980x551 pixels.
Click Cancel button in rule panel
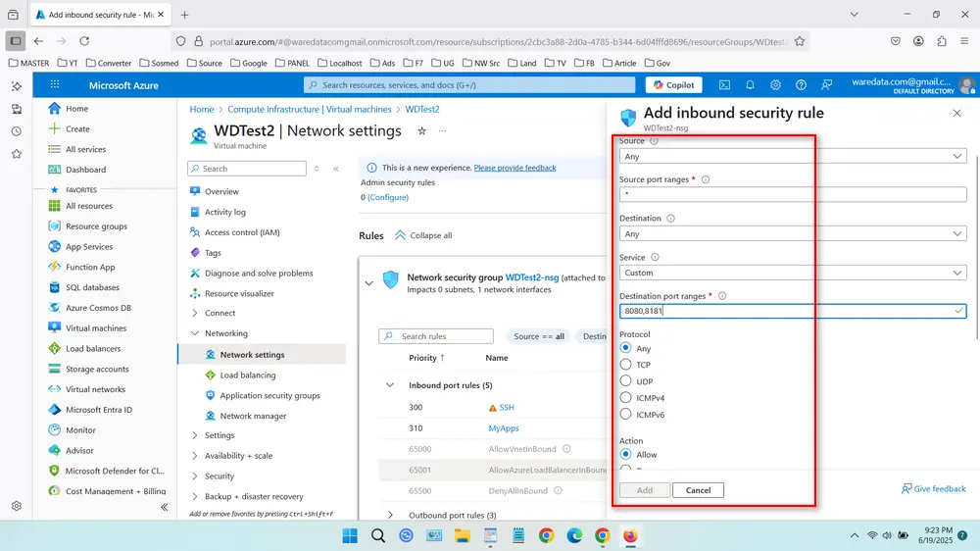[x=698, y=490]
